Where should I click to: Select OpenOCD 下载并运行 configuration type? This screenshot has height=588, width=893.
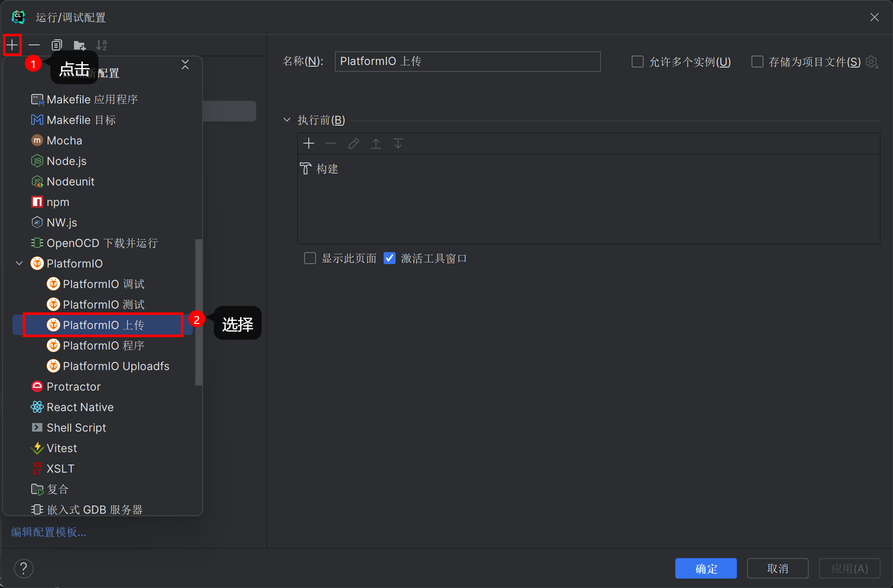coord(103,243)
